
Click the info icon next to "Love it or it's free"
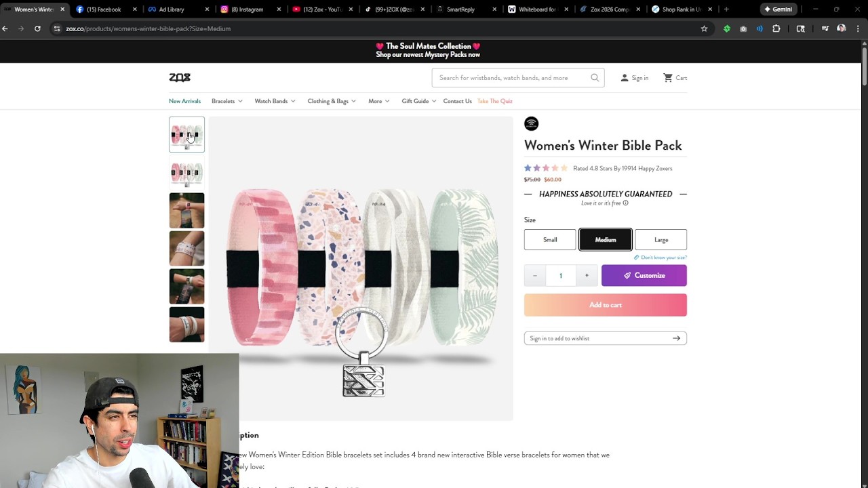[625, 203]
